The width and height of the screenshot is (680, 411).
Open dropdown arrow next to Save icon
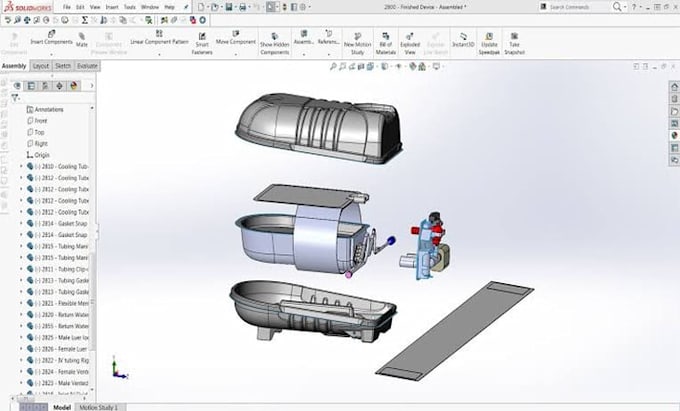tap(235, 7)
